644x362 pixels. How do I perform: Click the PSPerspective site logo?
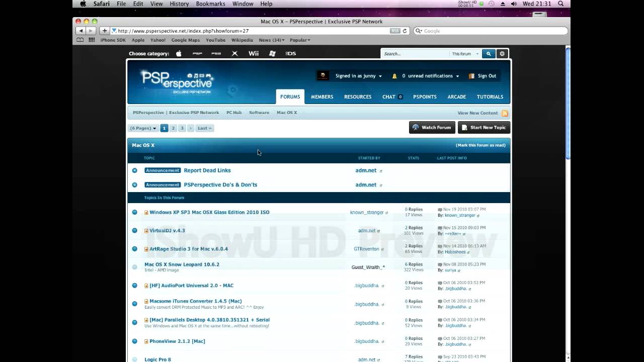(x=177, y=81)
